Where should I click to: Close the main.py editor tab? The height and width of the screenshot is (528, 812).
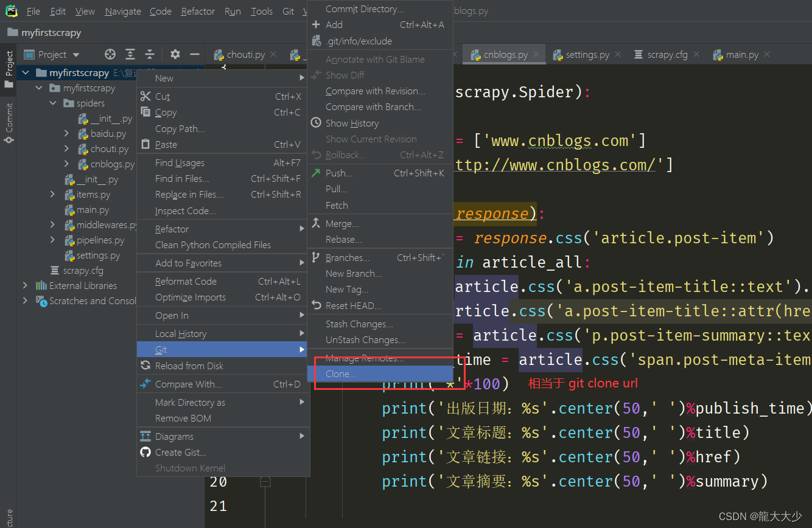(767, 55)
